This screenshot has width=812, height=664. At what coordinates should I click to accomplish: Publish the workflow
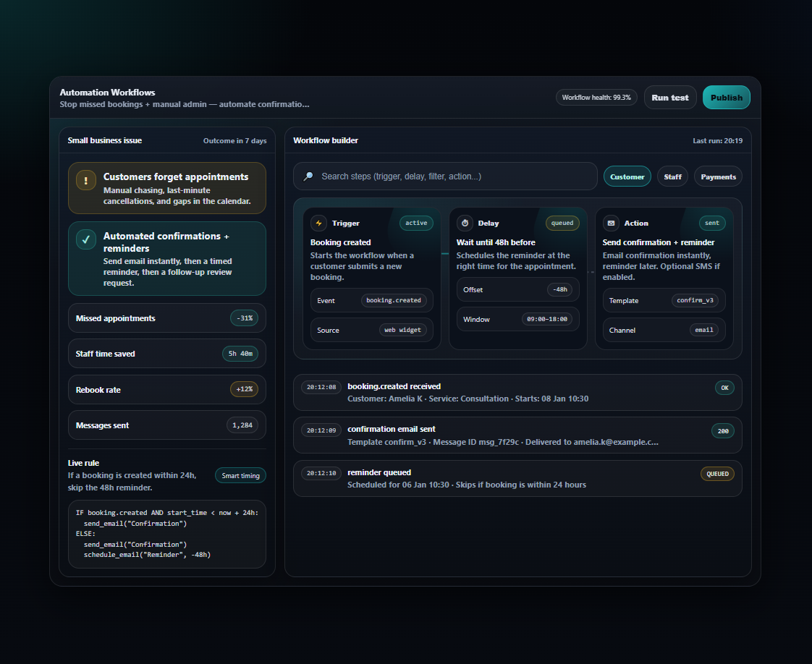[726, 98]
